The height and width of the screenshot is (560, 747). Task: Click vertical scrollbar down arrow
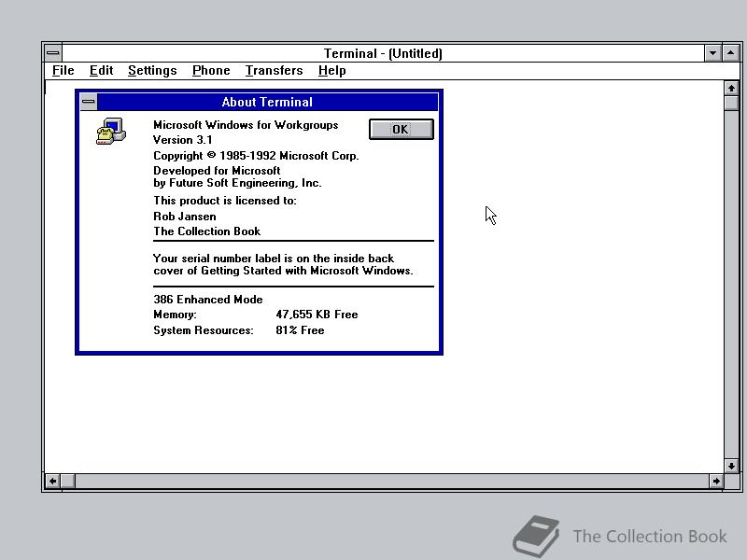(x=731, y=466)
